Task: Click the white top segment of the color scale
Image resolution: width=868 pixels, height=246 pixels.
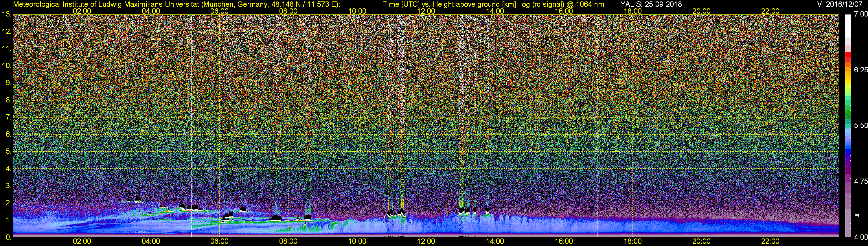Action: pyautogui.click(x=848, y=25)
